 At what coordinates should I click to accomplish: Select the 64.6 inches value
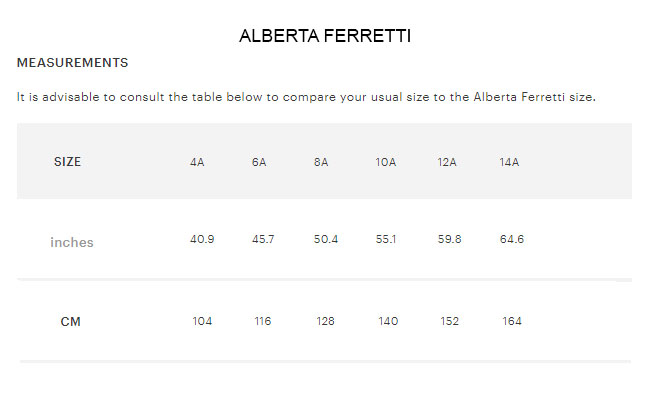(x=512, y=240)
